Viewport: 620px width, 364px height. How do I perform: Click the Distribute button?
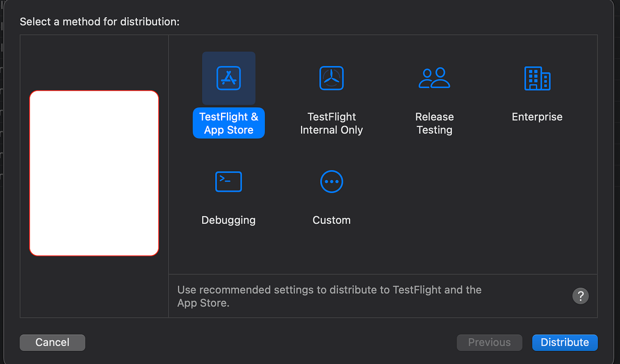click(565, 342)
